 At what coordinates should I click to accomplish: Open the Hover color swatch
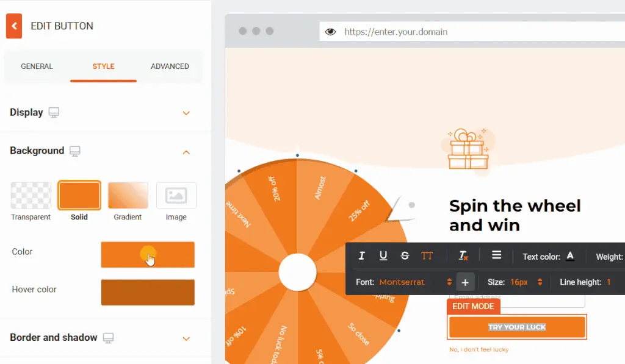(148, 292)
